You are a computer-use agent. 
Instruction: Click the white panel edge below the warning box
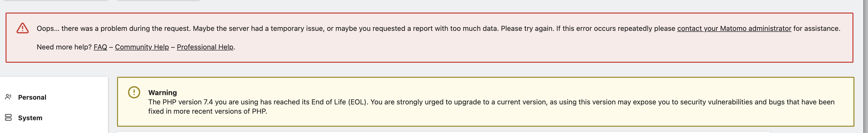438,132
